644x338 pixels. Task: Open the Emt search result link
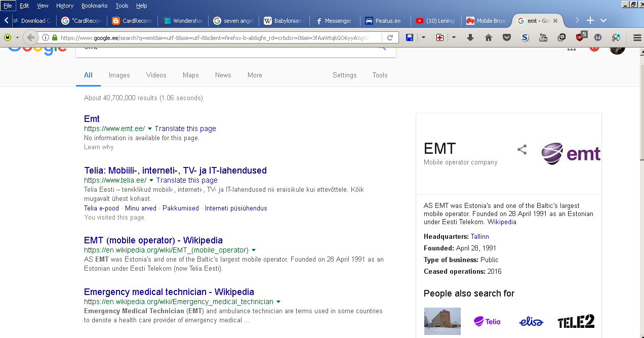click(92, 119)
